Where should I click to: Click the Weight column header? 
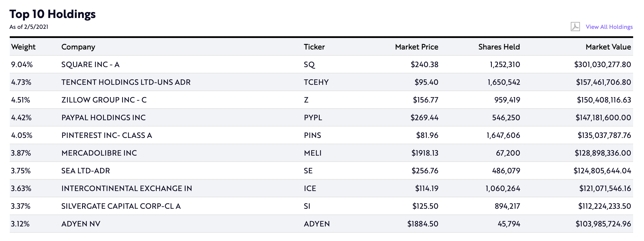pyautogui.click(x=23, y=47)
